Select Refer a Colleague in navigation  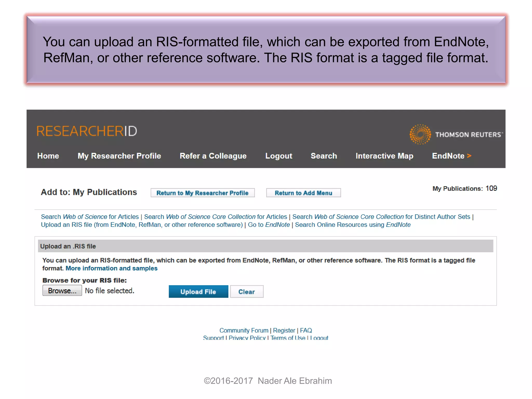pyautogui.click(x=213, y=156)
